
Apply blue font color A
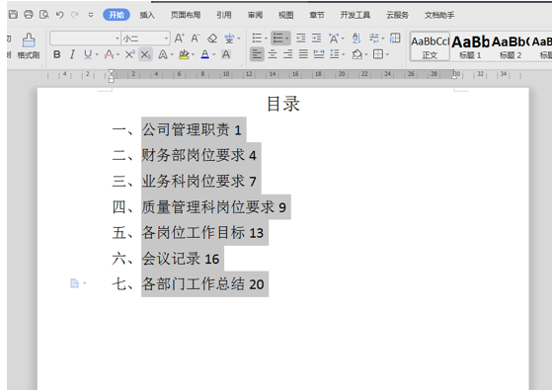204,54
